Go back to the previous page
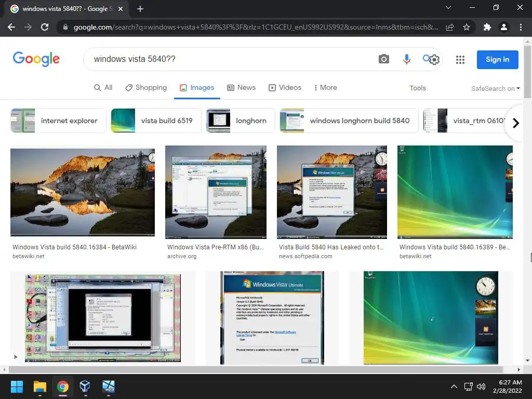The width and height of the screenshot is (532, 399). point(11,27)
